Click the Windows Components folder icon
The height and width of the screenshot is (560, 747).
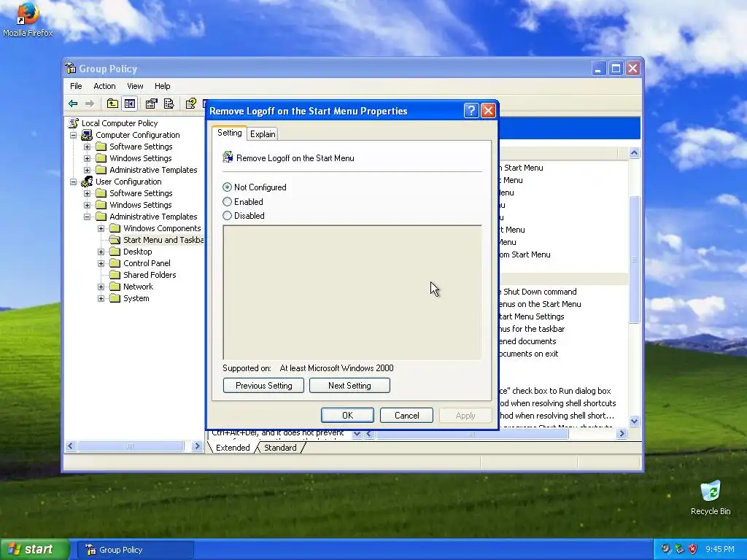[x=115, y=228]
